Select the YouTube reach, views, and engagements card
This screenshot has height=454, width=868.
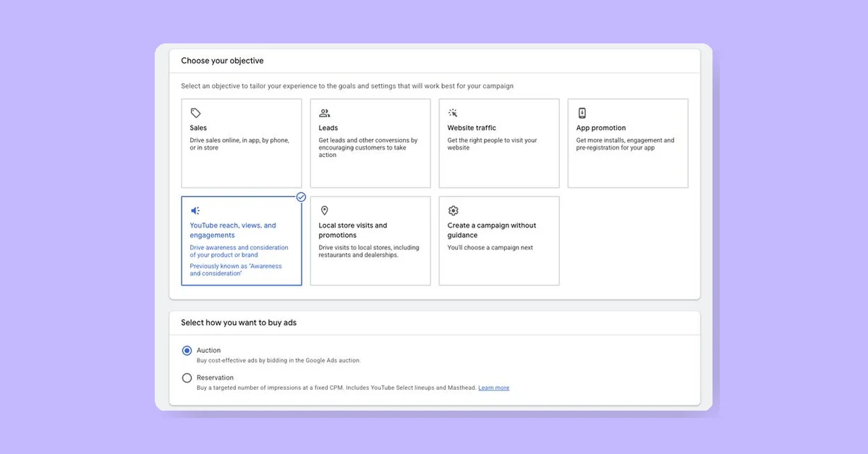(241, 241)
